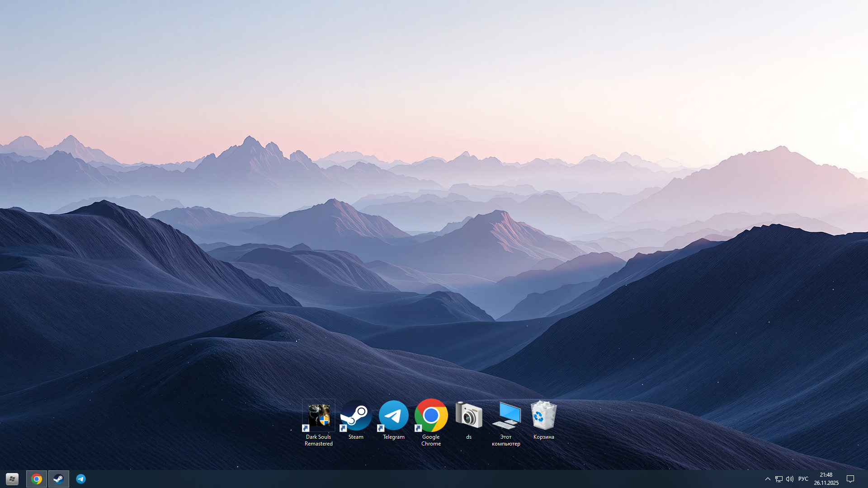Open the РУС input language switcher
The height and width of the screenshot is (488, 868).
(803, 479)
